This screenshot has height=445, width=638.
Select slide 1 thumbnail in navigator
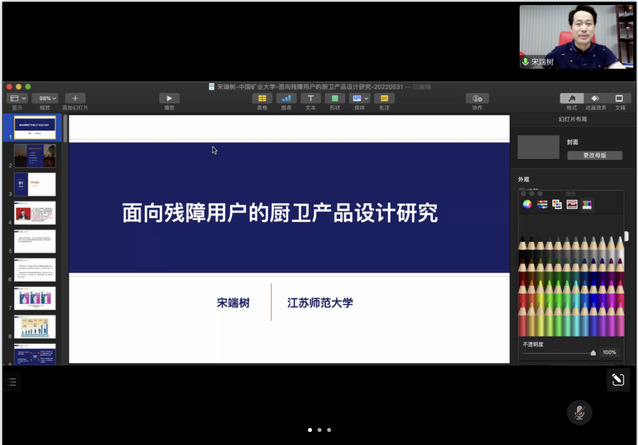tap(35, 128)
